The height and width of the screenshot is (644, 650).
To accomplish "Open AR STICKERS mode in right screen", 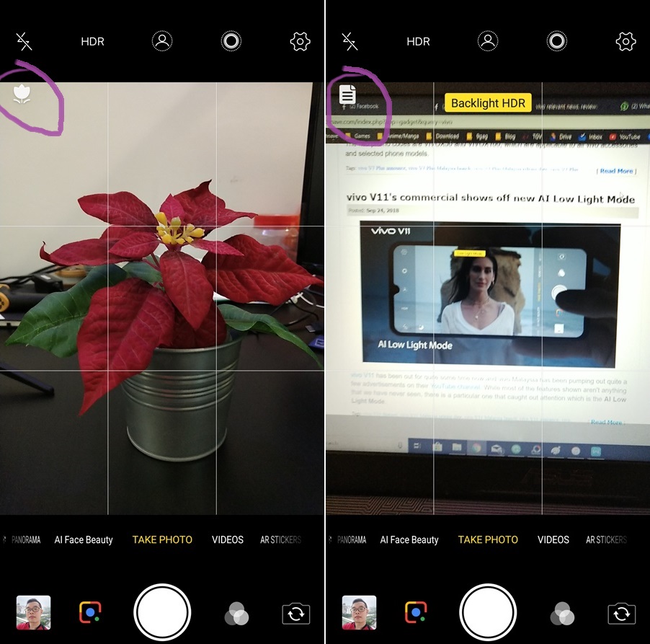I will [607, 539].
